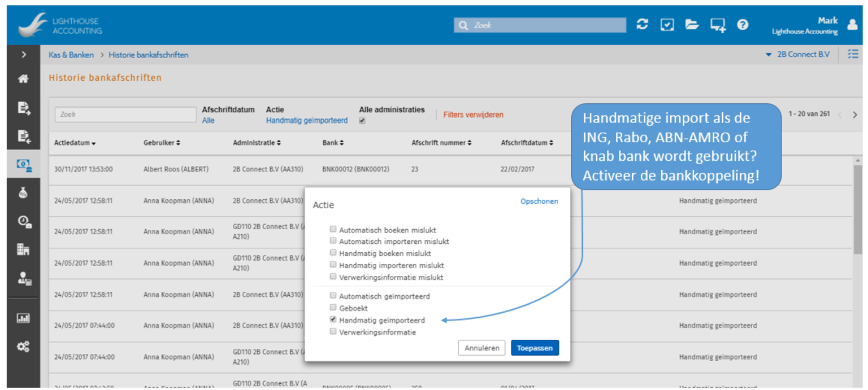868x390 pixels.
Task: Open the Afschriftdatum filter set to Alle
Action: (208, 121)
